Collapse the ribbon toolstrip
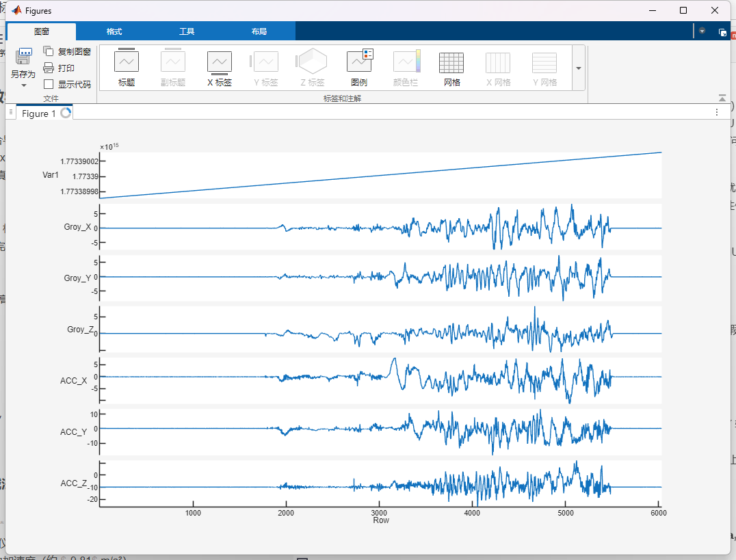The image size is (736, 560). click(722, 98)
